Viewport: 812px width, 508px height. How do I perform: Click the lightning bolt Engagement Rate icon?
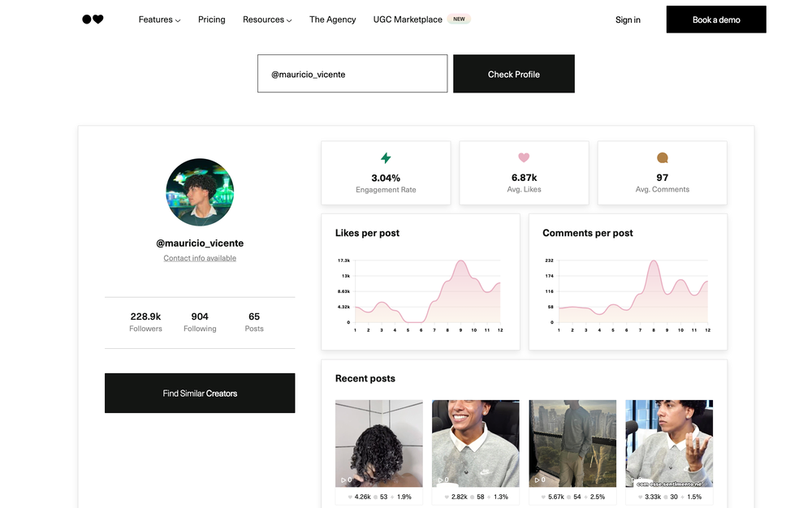coord(386,158)
